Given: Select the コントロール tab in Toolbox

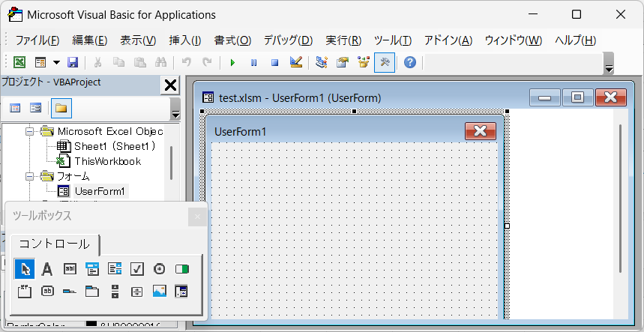Looking at the screenshot, I should [55, 244].
